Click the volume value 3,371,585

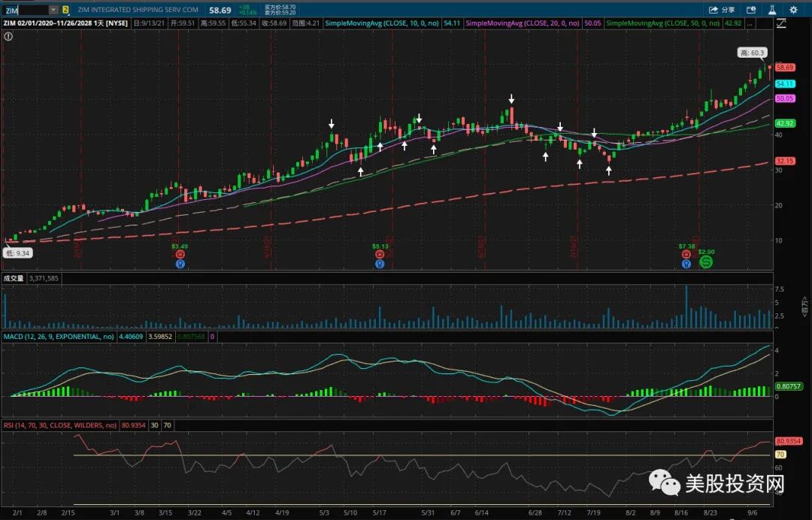tap(44, 278)
